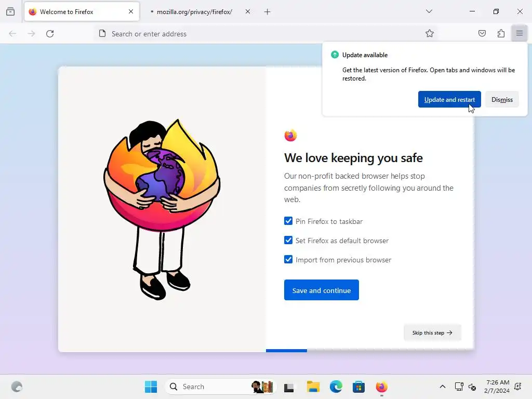Open a new tab with plus icon
Image resolution: width=532 pixels, height=399 pixels.
[x=268, y=12]
